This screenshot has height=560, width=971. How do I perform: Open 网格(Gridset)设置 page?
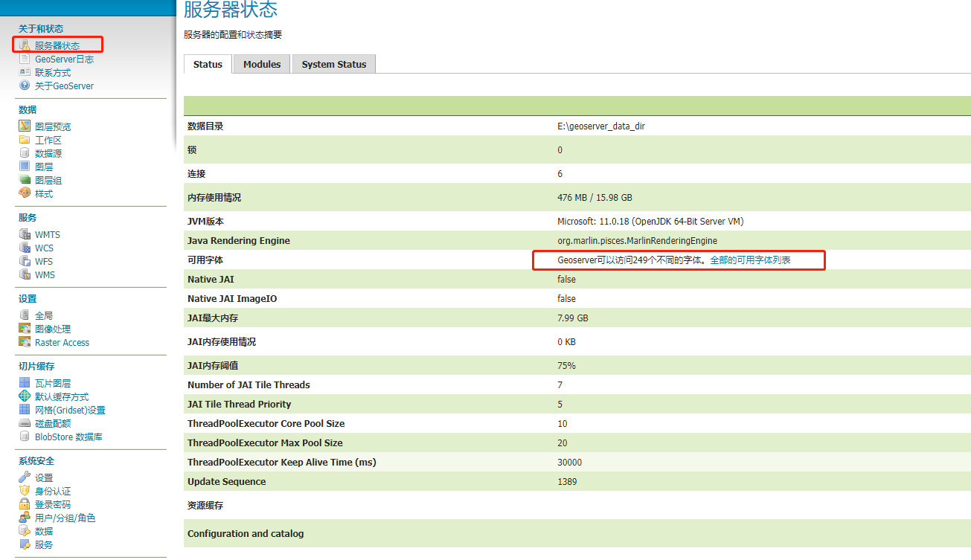(70, 411)
